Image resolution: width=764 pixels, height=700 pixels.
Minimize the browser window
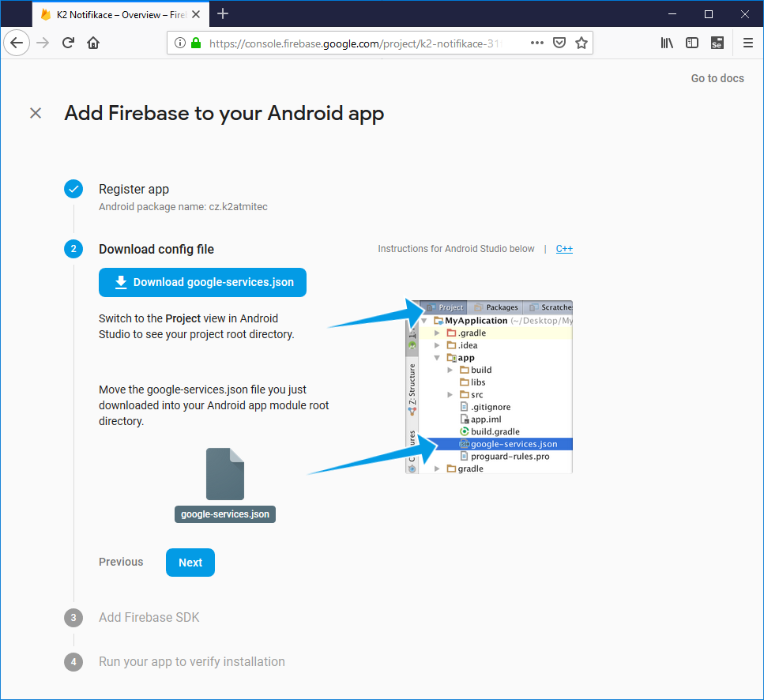tap(672, 14)
